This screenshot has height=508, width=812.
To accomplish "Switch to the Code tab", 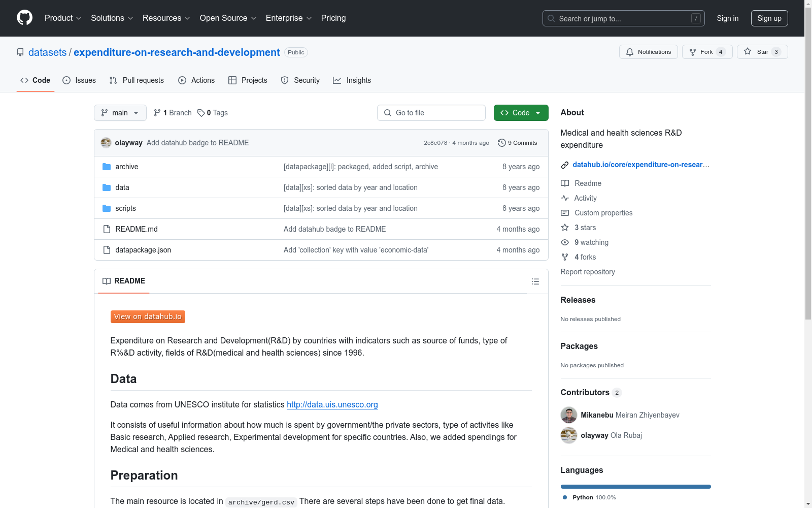I will 36,80.
